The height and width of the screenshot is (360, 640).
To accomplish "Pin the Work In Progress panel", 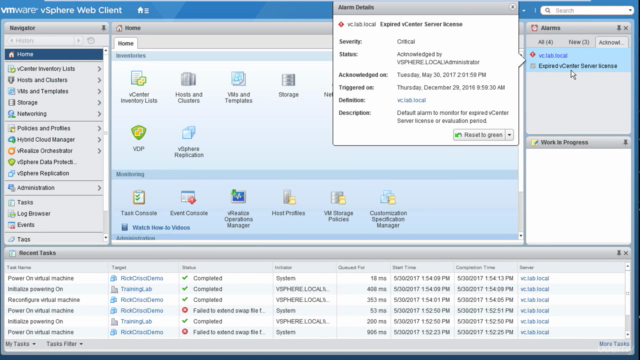I will (x=625, y=142).
